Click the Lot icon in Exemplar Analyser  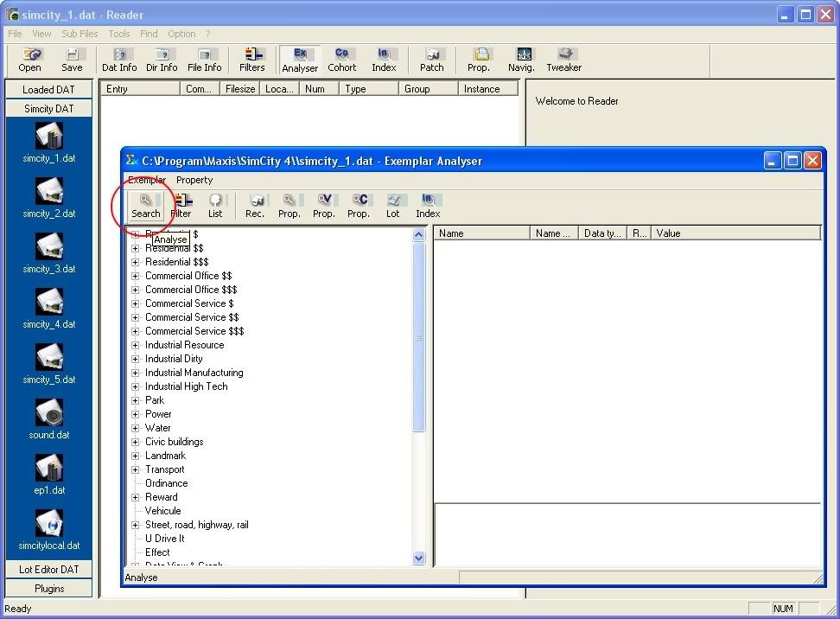(x=392, y=206)
